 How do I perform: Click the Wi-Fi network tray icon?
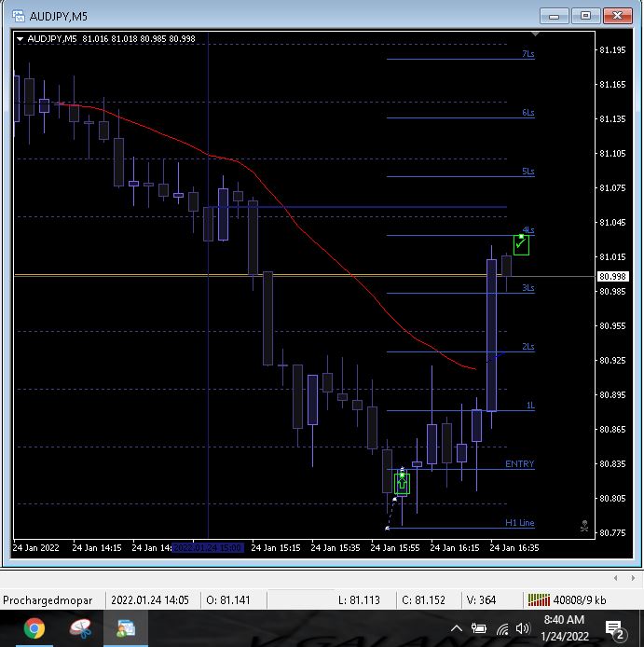point(502,629)
